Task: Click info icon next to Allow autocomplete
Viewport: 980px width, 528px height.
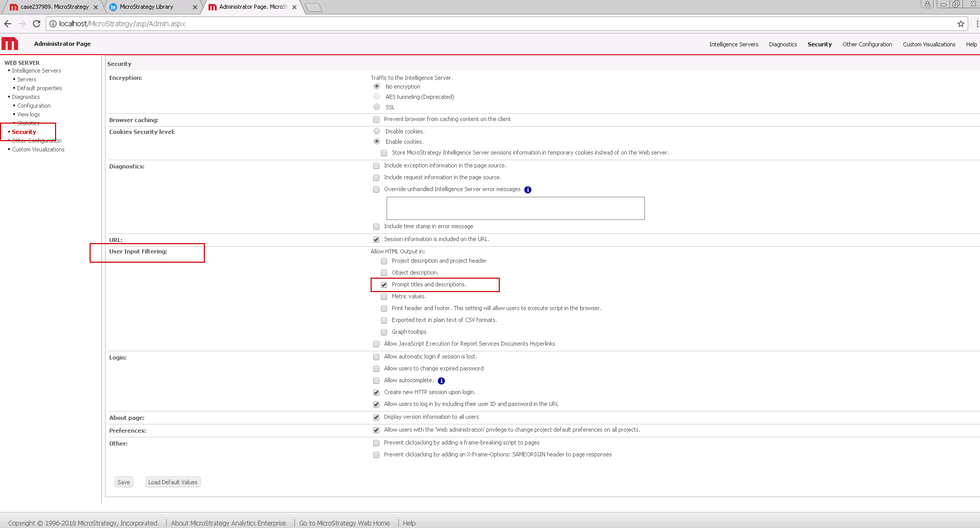Action: [x=441, y=381]
